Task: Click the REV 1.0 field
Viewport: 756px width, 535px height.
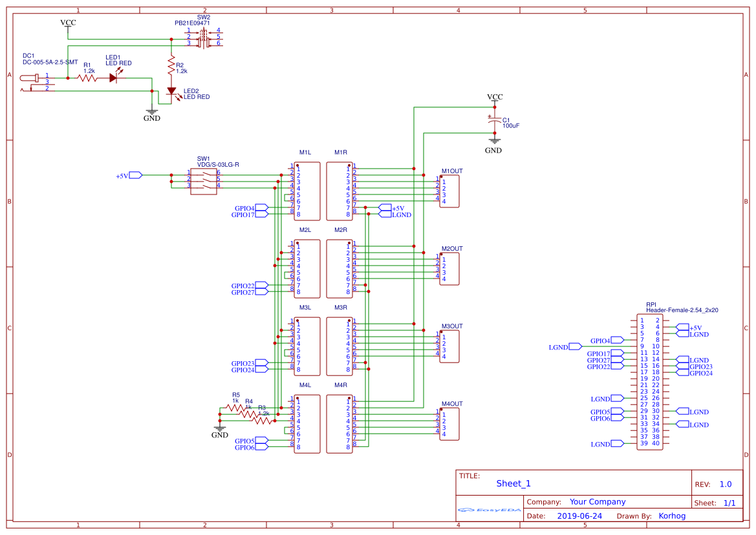Action: (x=725, y=483)
